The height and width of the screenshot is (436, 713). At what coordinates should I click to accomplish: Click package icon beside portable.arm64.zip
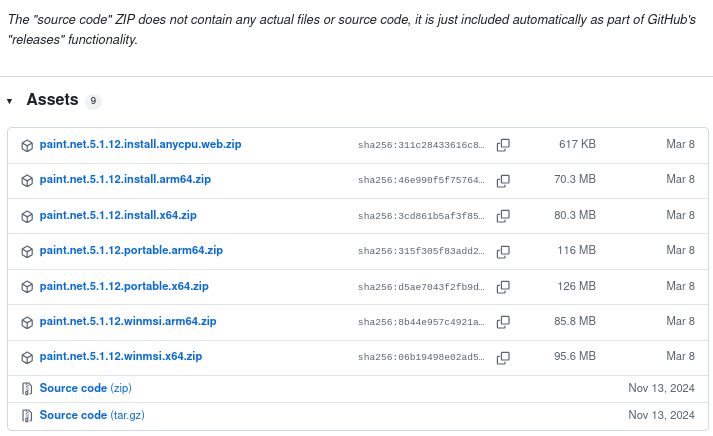(27, 251)
